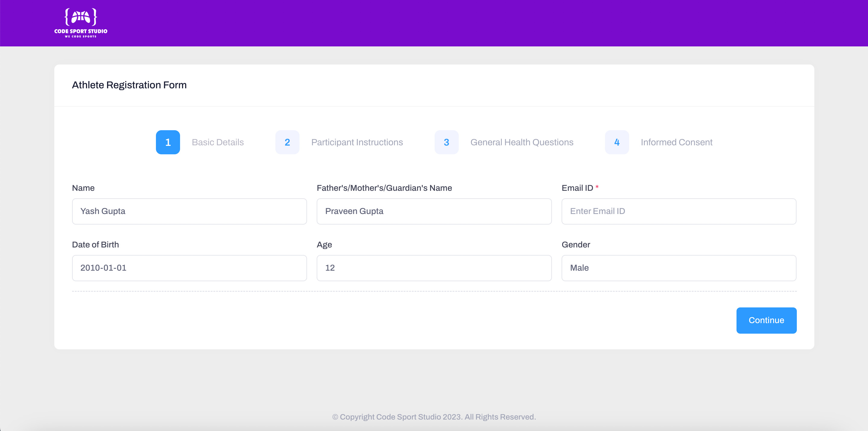Select step 1 number badge

(x=168, y=142)
